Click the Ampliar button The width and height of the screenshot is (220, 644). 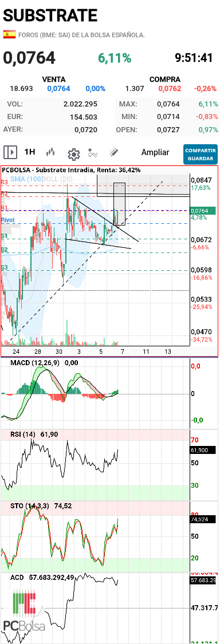(155, 152)
